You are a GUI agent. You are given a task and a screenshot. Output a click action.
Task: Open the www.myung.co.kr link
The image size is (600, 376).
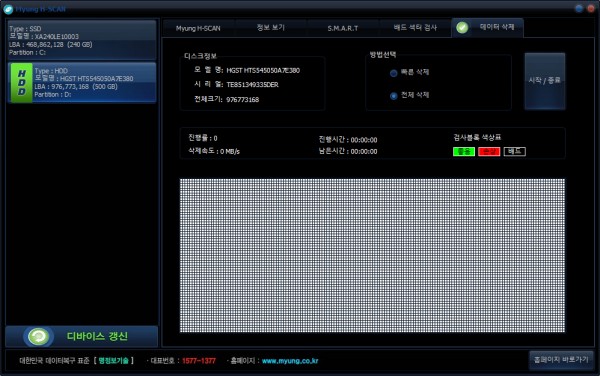(x=290, y=361)
